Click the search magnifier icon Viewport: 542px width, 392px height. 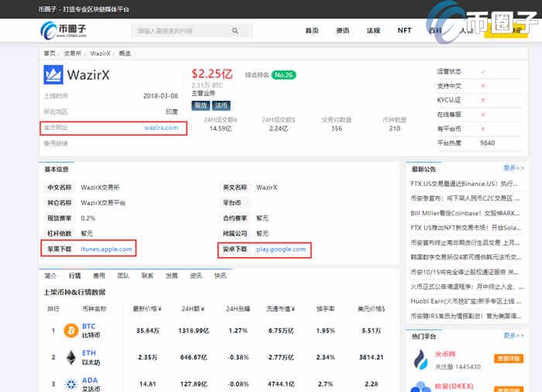[235, 31]
